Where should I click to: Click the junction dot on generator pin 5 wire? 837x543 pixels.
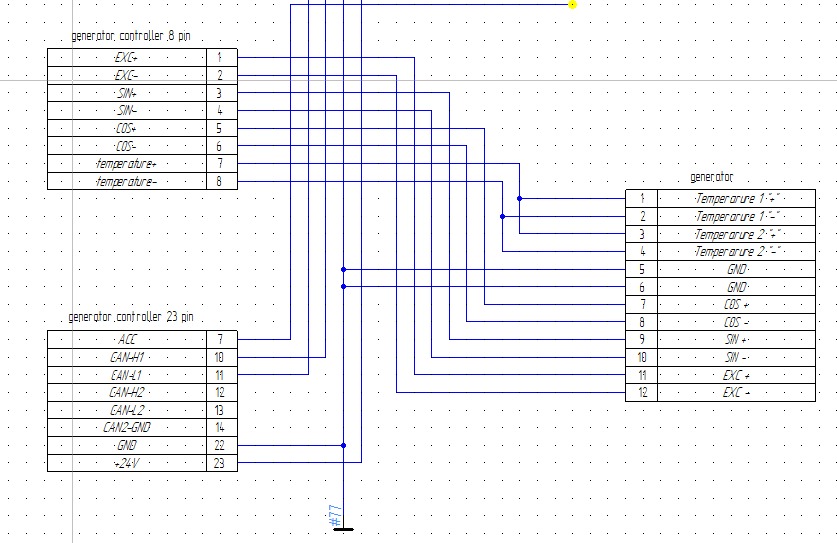click(343, 269)
